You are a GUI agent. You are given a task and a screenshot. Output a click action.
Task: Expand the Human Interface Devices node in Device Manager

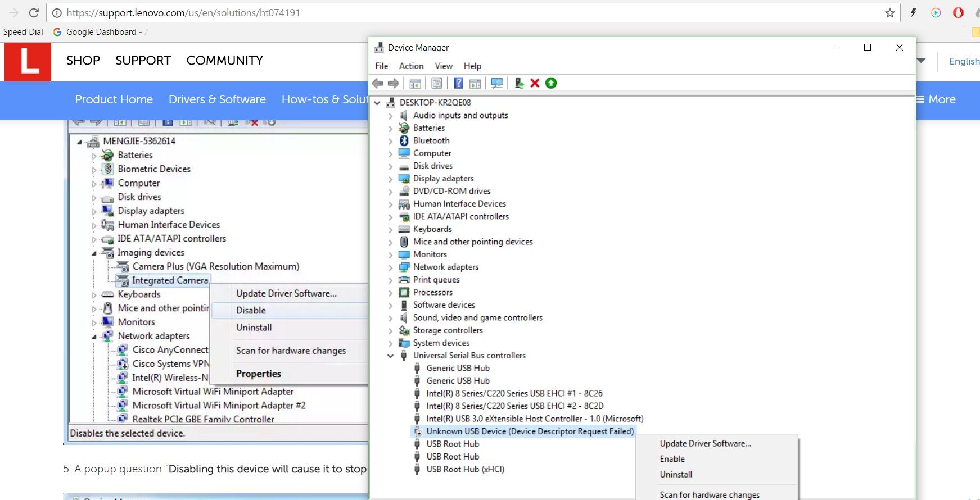[390, 204]
